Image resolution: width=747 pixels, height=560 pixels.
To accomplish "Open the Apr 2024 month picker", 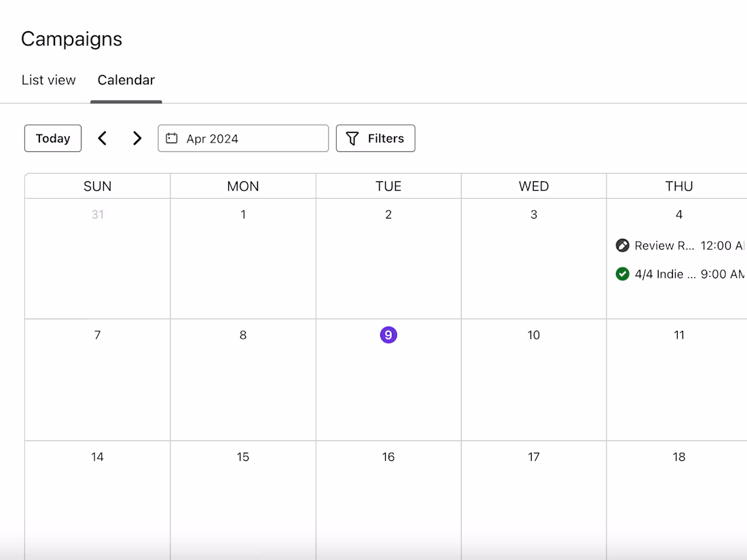I will (x=243, y=138).
